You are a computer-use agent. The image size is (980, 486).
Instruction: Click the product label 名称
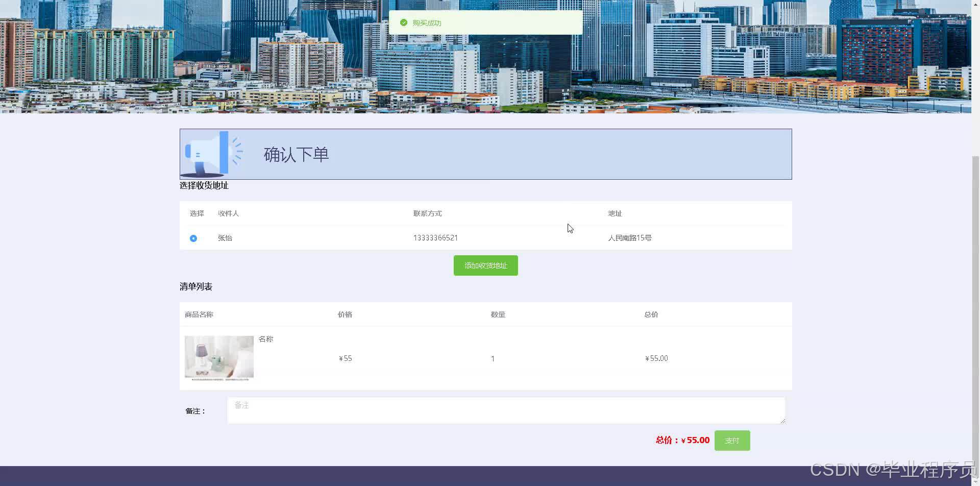tap(266, 339)
